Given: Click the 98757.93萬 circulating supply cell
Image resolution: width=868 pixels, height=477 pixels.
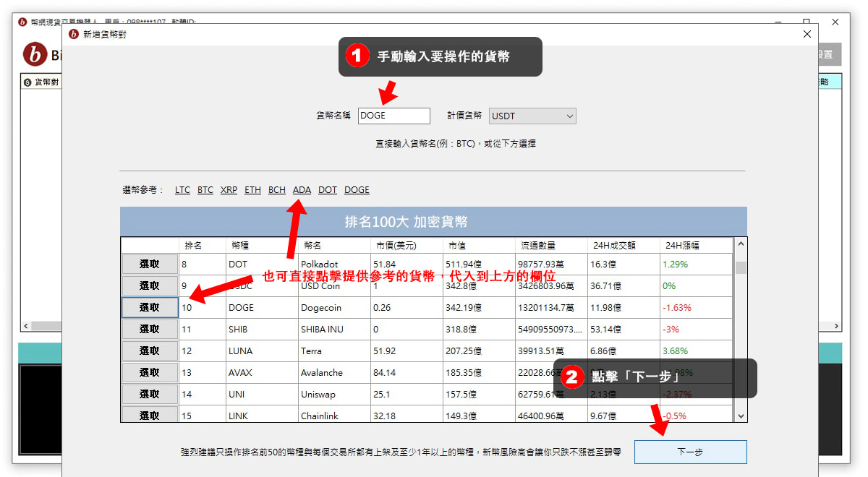Looking at the screenshot, I should [x=551, y=265].
